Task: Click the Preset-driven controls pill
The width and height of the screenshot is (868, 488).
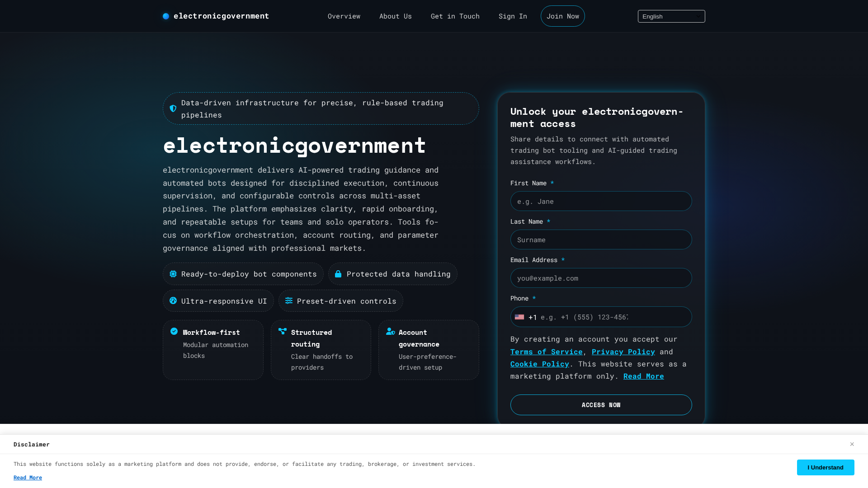Action: click(x=341, y=300)
